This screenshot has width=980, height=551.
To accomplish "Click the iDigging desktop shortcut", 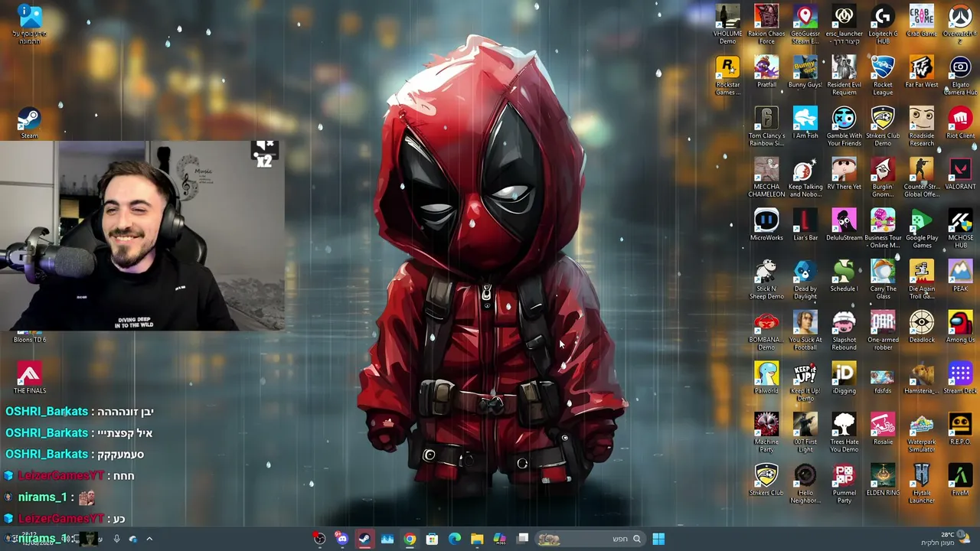I will [x=844, y=378].
